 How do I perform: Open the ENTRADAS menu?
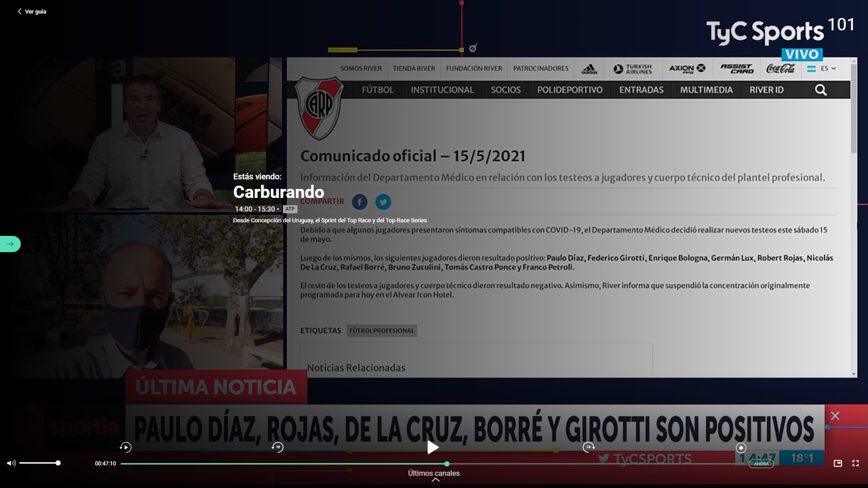pyautogui.click(x=641, y=90)
